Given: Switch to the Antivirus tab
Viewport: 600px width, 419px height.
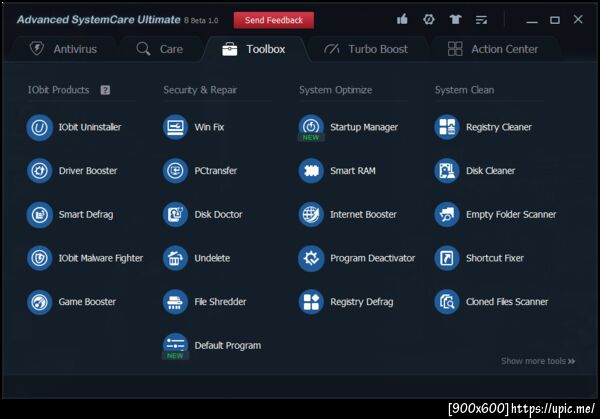Looking at the screenshot, I should [64, 49].
